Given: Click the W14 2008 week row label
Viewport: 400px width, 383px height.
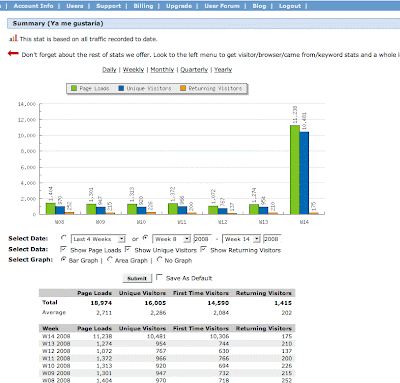Looking at the screenshot, I should (x=56, y=336).
